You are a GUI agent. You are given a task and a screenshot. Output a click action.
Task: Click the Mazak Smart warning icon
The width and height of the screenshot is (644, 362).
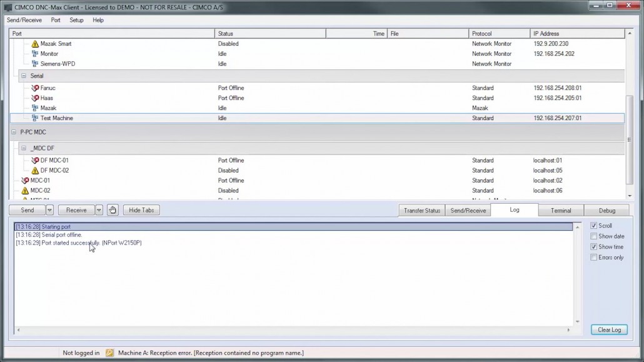click(x=35, y=44)
